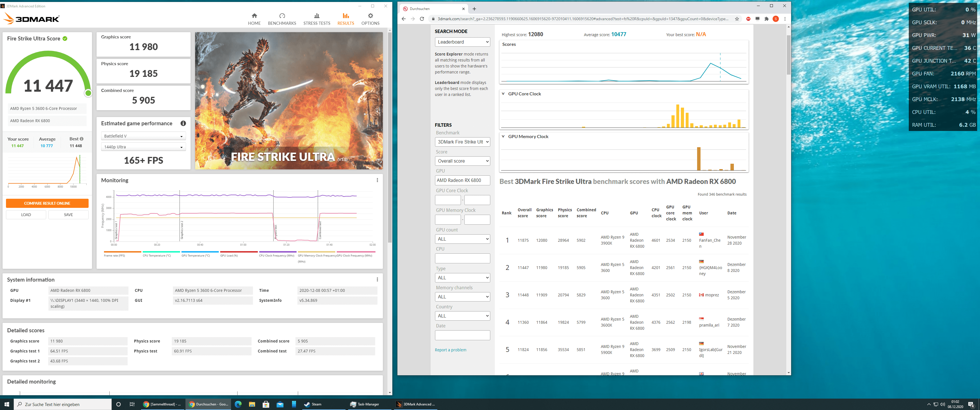980x410 pixels.
Task: Switch to the RESULTS tab
Action: coord(346,19)
